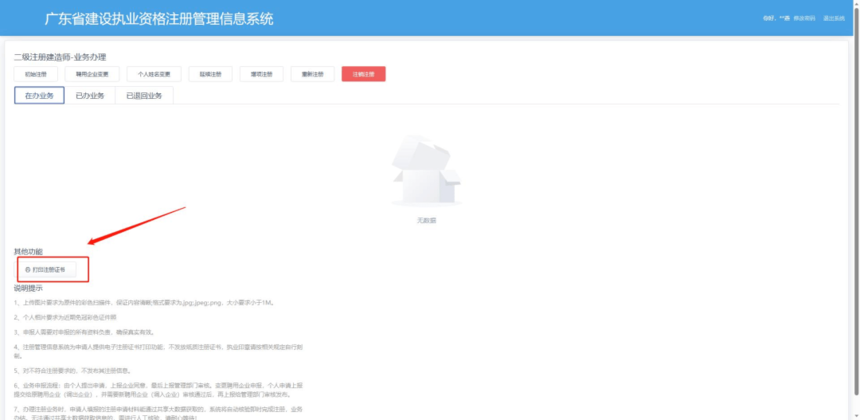Open 聘用企业变更 business option

[x=92, y=74]
